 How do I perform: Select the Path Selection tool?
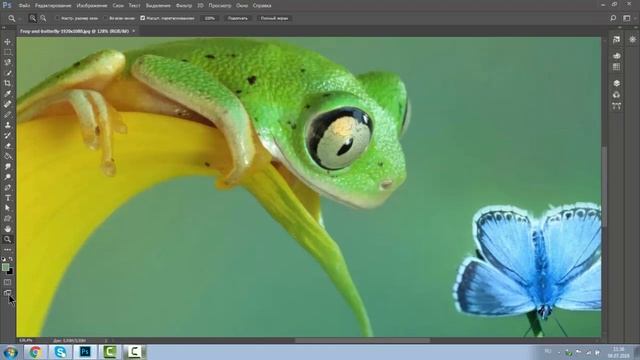[7, 208]
